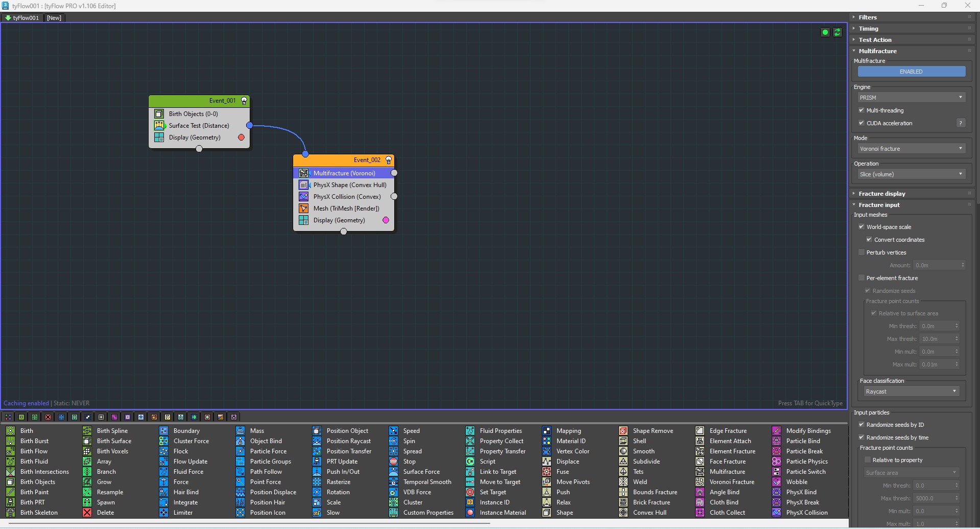Open the Engine PRISM dropdown
Screen dimensions: 980x529
point(912,98)
